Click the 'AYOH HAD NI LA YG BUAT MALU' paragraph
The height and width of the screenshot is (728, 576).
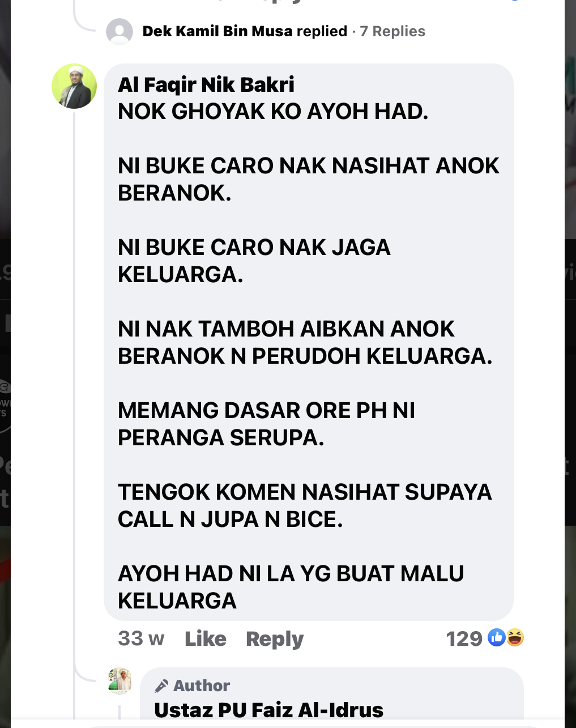click(x=291, y=587)
